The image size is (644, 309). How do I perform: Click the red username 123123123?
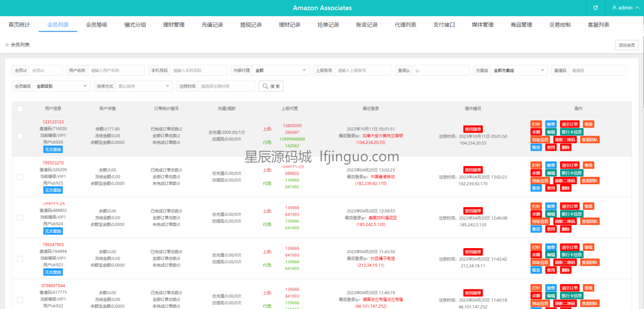click(x=53, y=122)
